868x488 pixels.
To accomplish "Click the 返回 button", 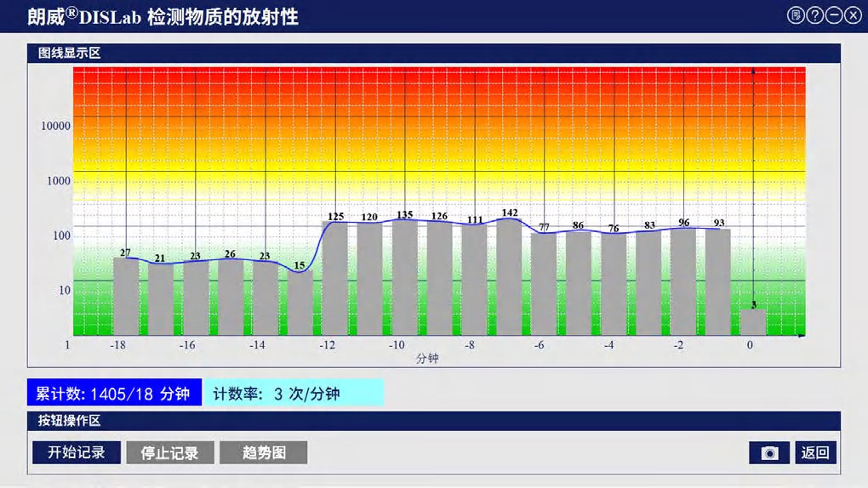I will (815, 453).
